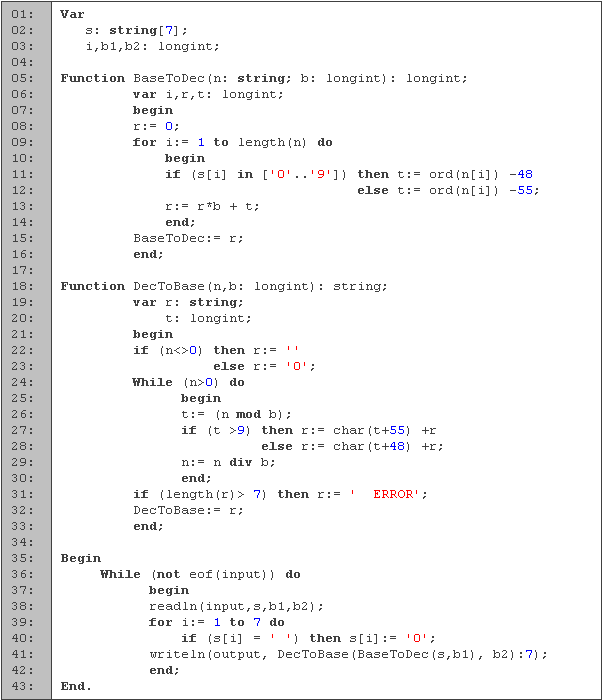Click 'begin' on line 25
This screenshot has width=602, height=700.
tap(201, 399)
